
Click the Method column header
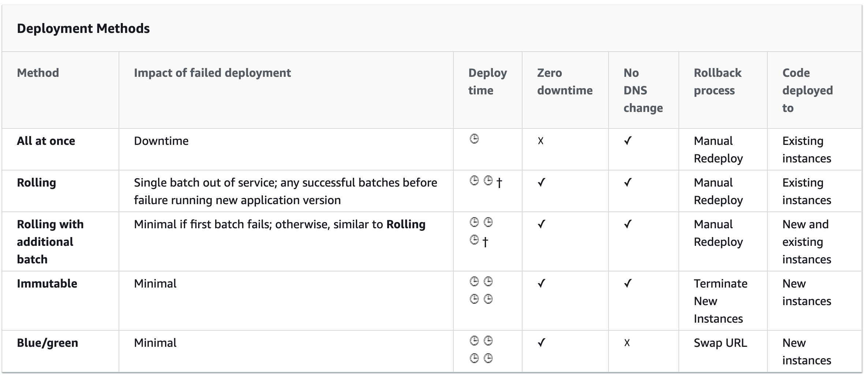(38, 73)
